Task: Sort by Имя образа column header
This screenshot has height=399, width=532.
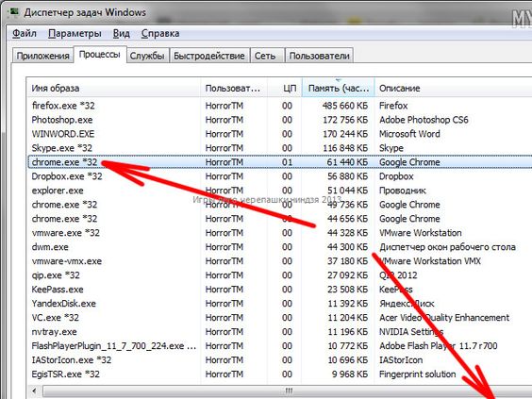Action: tap(113, 89)
